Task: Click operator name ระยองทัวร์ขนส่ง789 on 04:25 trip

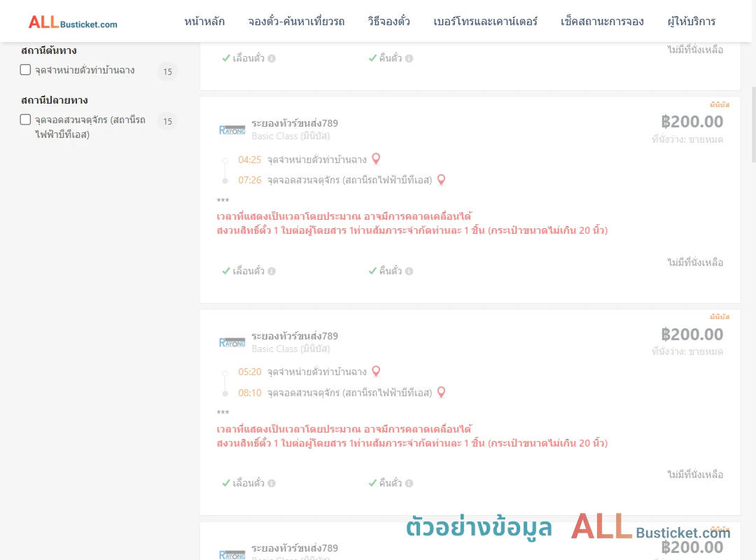Action: point(295,123)
